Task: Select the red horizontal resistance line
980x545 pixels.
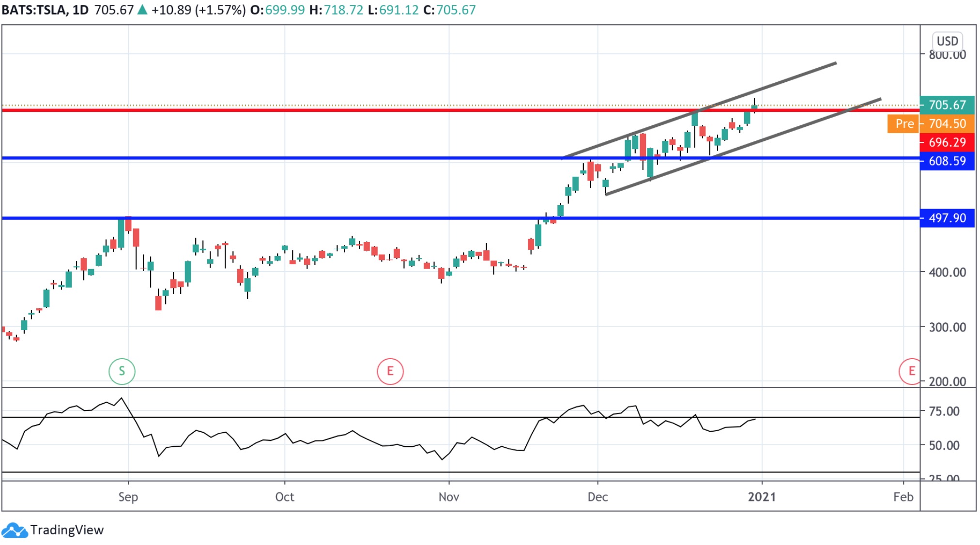Action: pyautogui.click(x=339, y=110)
